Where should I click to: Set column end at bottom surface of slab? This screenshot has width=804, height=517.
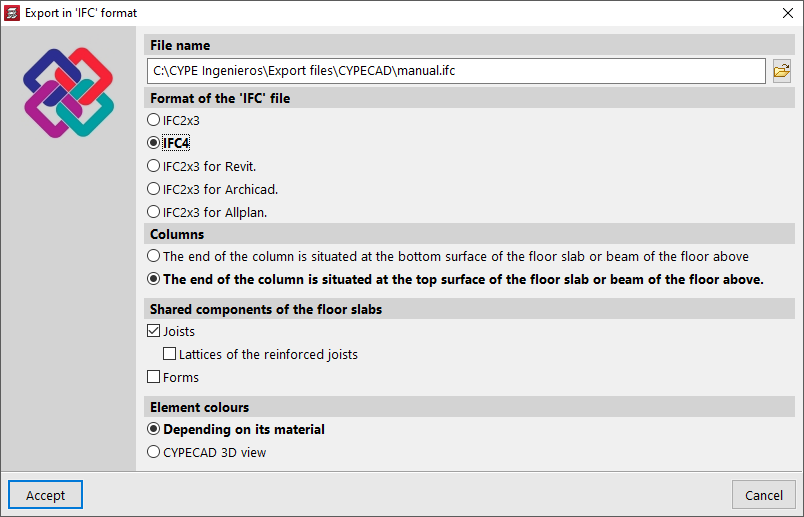153,257
